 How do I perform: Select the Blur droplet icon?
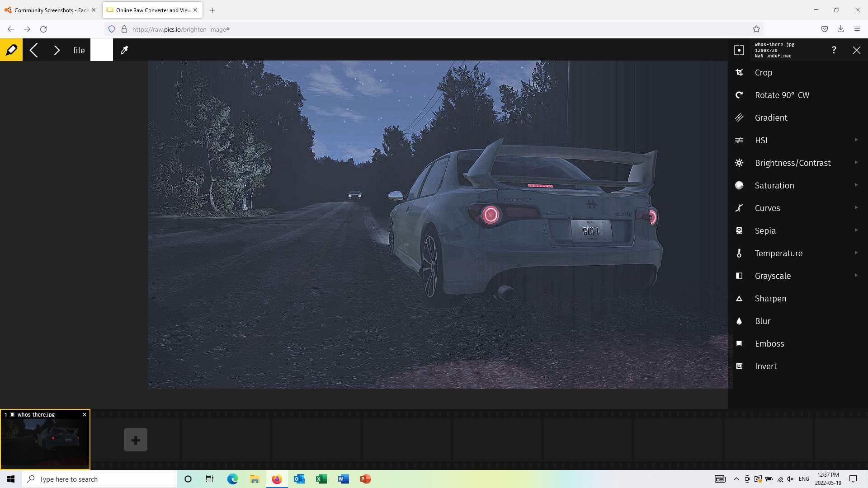pyautogui.click(x=739, y=321)
